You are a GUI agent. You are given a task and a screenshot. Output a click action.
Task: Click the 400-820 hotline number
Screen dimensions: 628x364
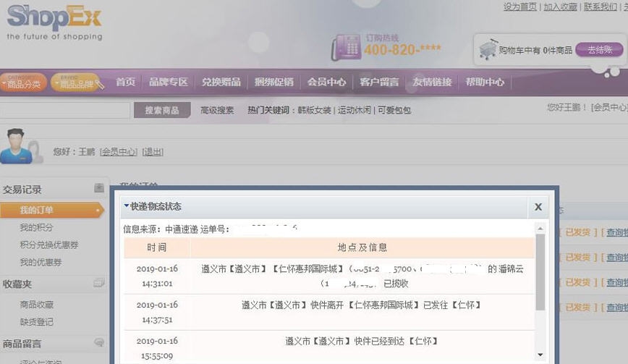click(402, 50)
